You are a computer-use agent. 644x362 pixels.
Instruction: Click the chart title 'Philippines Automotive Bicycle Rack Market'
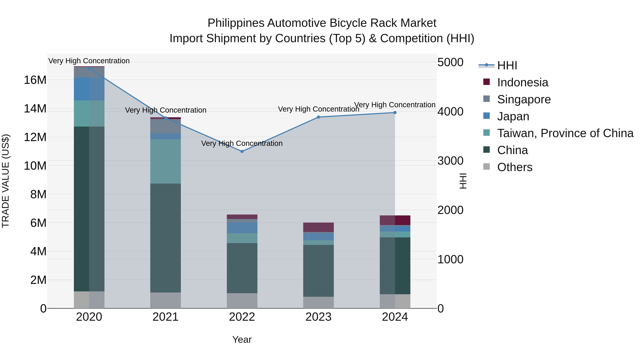(322, 23)
